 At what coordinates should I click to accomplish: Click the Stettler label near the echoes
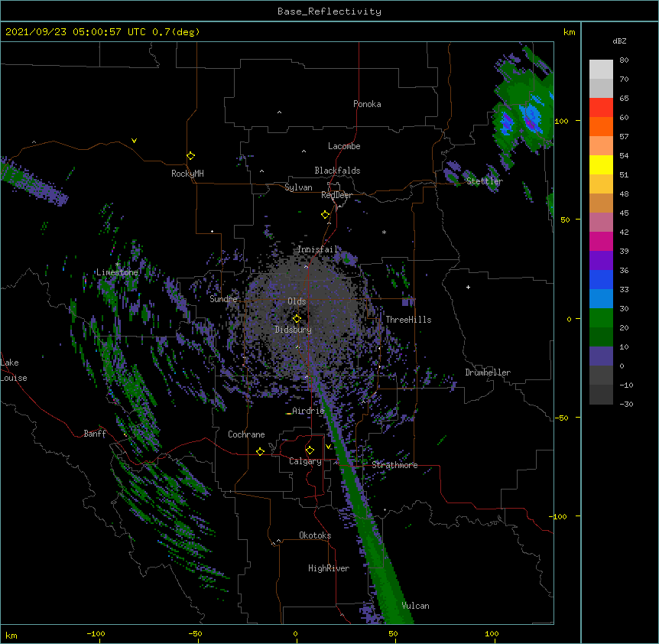click(x=485, y=181)
